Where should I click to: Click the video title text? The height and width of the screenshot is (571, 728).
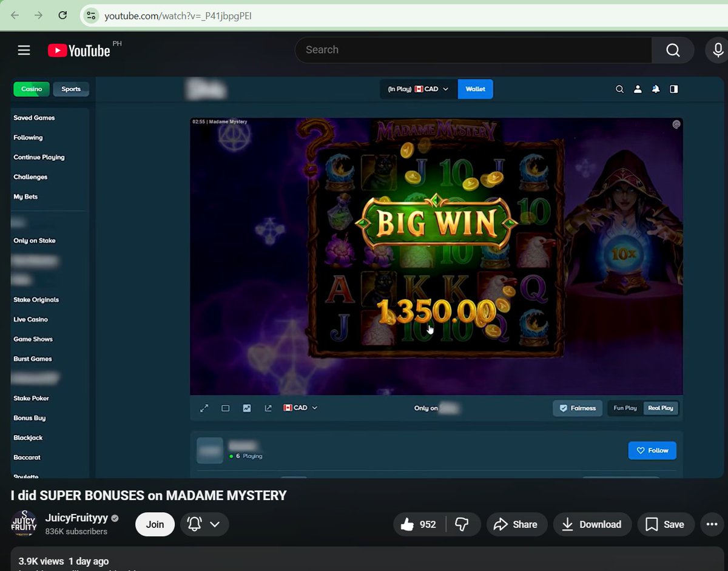(149, 496)
